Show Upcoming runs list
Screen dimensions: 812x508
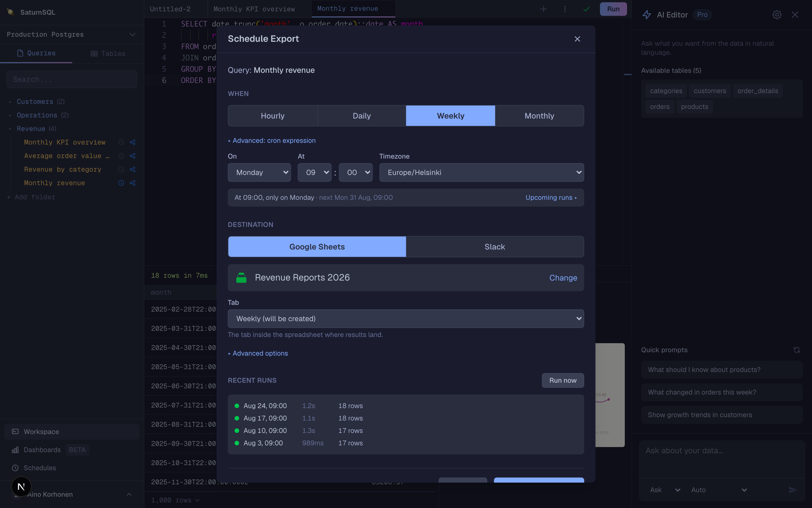(x=551, y=198)
